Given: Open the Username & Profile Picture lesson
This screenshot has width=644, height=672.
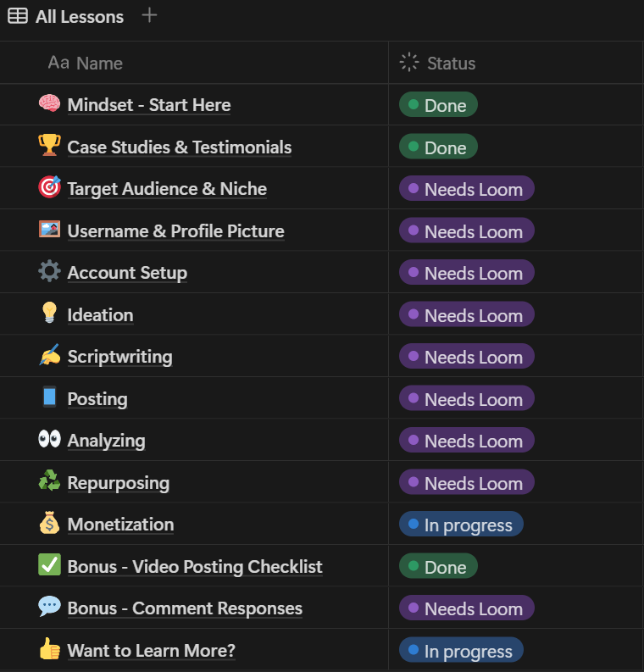Looking at the screenshot, I should coord(175,230).
